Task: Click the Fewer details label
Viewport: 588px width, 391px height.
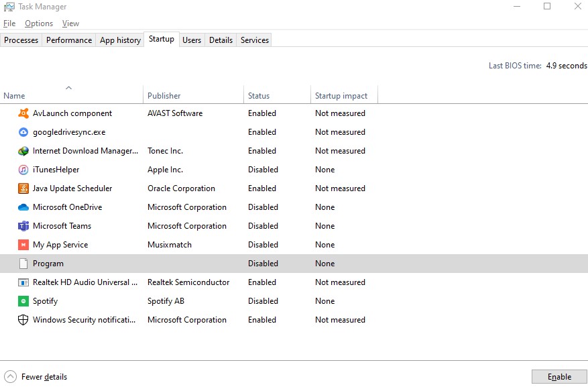Action: coord(44,377)
